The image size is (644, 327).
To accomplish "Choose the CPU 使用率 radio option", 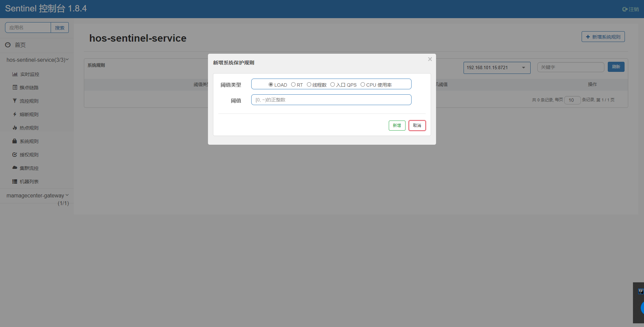I will coord(363,85).
